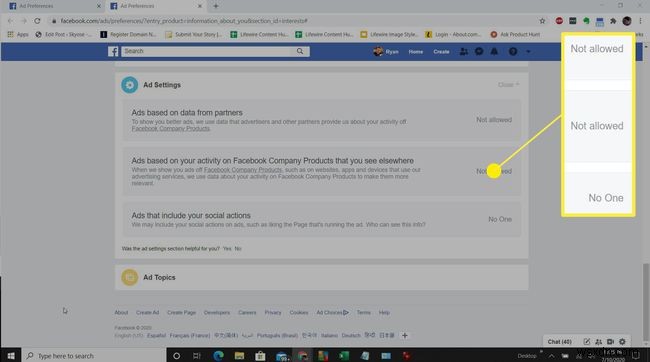Screen dimensions: 650x362
Task: Open Submit Your Story bookmark
Action: click(x=194, y=34)
